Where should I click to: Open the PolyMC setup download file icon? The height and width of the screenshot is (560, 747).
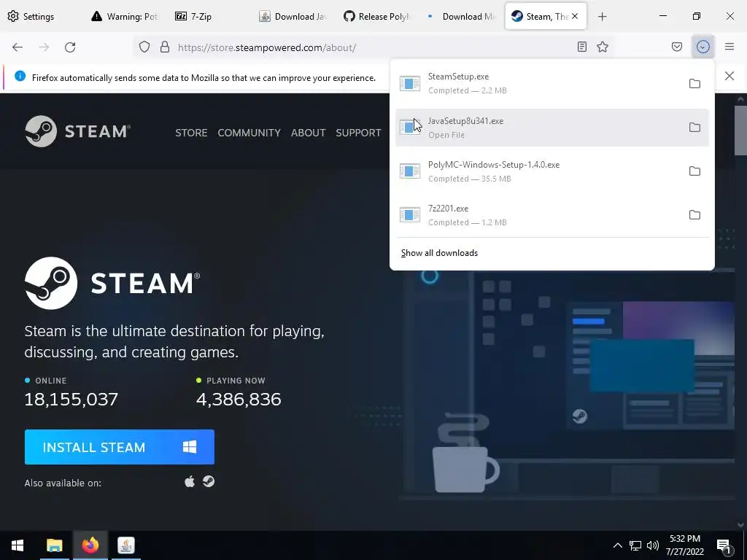pyautogui.click(x=410, y=171)
